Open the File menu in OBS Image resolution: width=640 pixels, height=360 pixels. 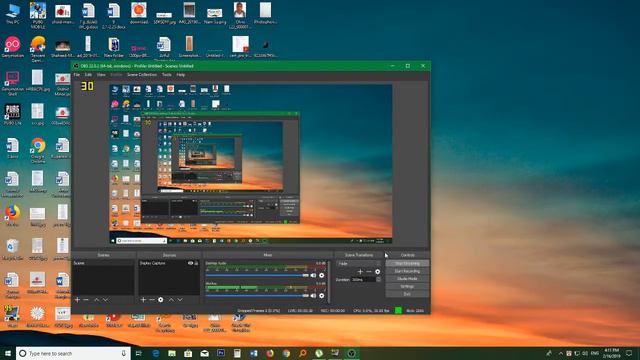coord(77,75)
